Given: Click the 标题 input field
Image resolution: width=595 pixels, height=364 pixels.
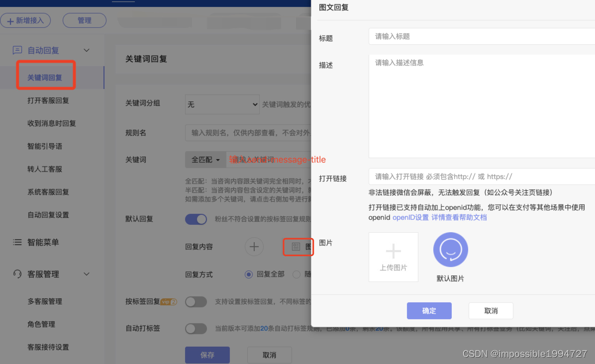Looking at the screenshot, I should click(x=482, y=36).
